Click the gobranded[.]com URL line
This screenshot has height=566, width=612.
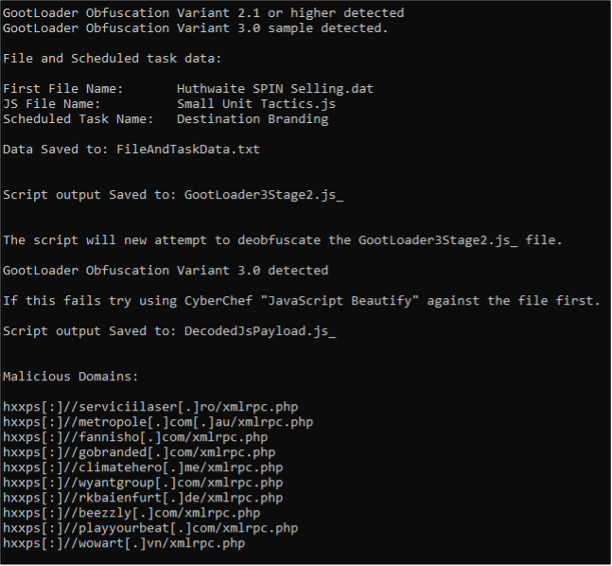point(139,453)
